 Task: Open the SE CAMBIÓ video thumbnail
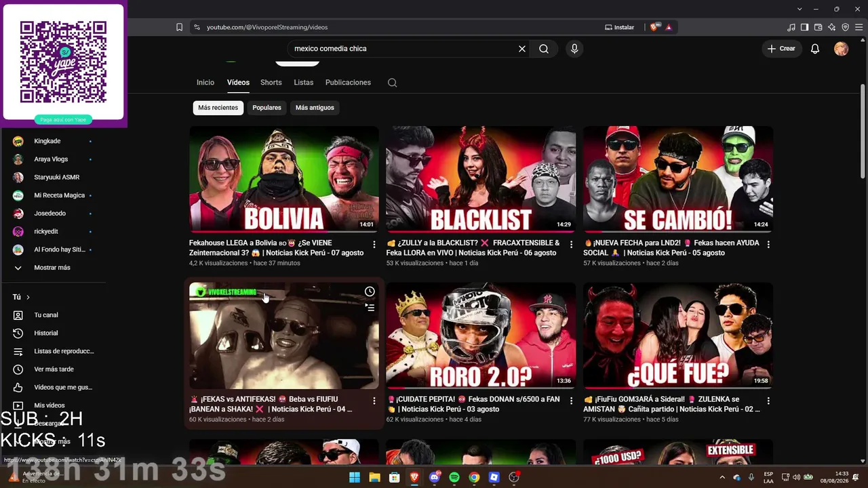point(678,179)
